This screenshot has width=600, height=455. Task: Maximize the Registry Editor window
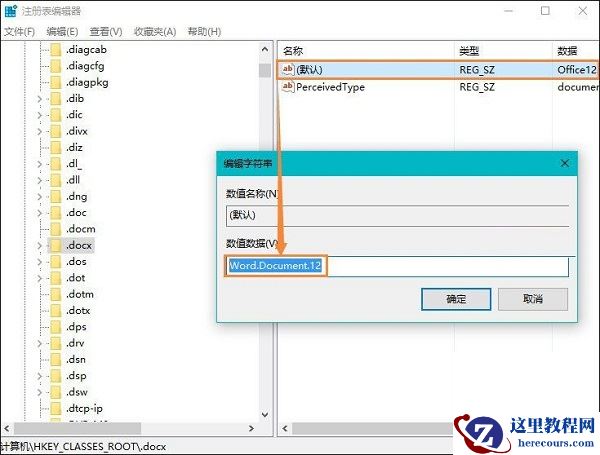coord(545,11)
